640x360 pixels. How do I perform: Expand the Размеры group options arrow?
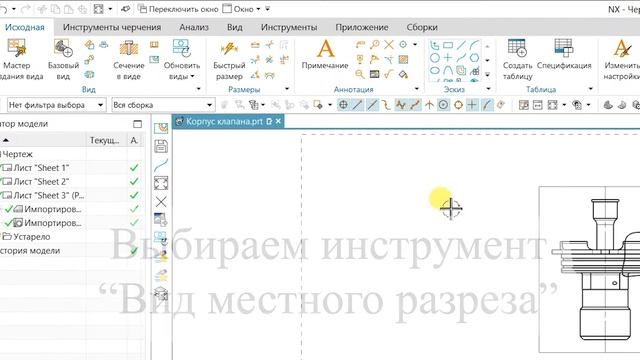[287, 89]
